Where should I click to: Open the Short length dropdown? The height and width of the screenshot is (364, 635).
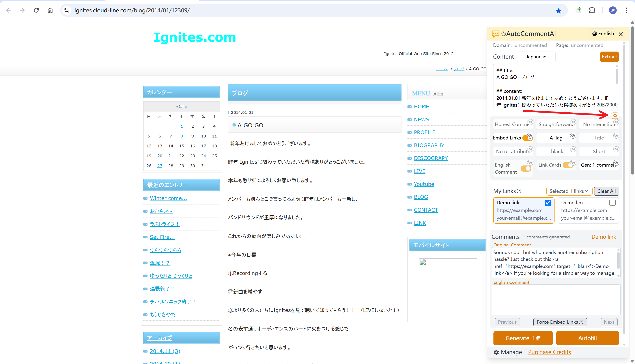point(599,152)
